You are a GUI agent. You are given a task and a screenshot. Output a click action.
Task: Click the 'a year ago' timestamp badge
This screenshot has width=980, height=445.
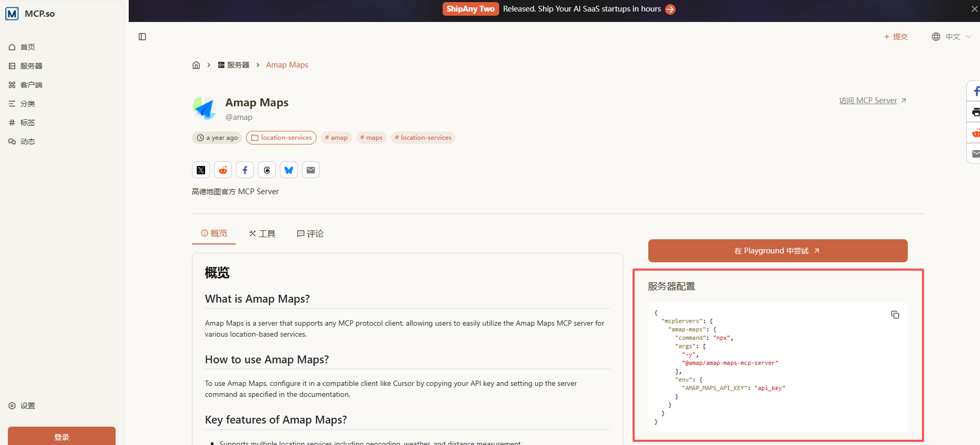pyautogui.click(x=217, y=138)
